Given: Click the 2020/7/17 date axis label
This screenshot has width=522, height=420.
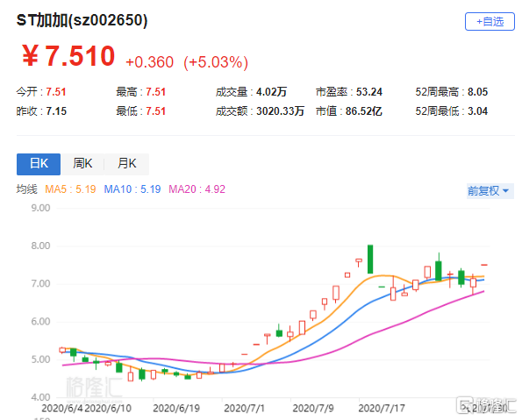Looking at the screenshot, I should click(x=382, y=408).
